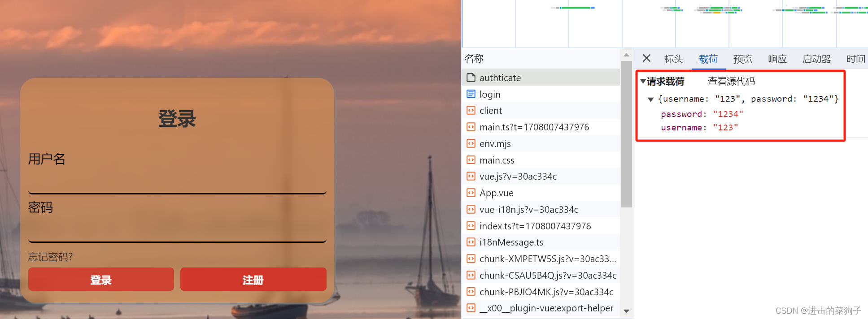Select the main.css request

click(x=541, y=160)
